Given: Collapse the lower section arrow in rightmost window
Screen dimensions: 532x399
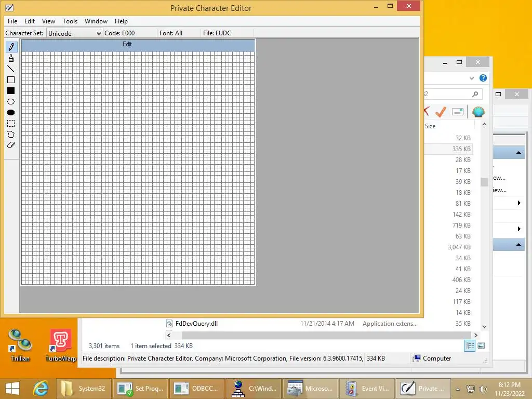Looking at the screenshot, I should point(518,244).
